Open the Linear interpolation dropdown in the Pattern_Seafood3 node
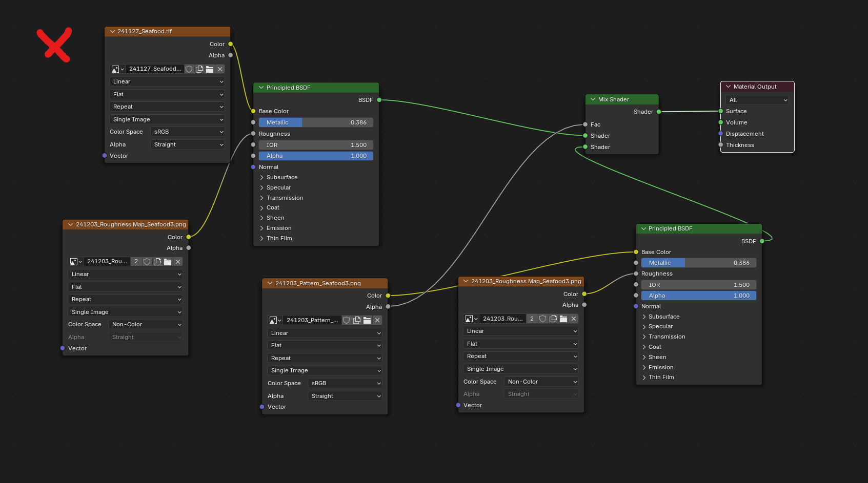The width and height of the screenshot is (868, 483). pyautogui.click(x=325, y=333)
